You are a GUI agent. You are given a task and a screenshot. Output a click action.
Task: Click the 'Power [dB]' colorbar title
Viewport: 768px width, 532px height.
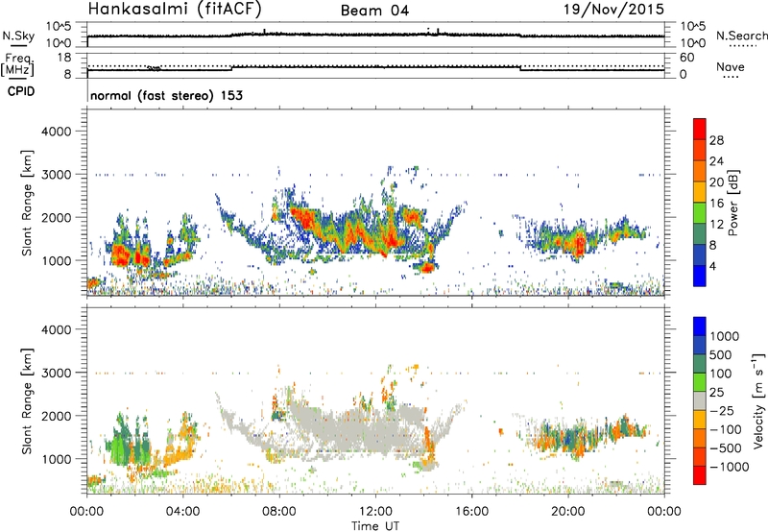click(x=732, y=203)
